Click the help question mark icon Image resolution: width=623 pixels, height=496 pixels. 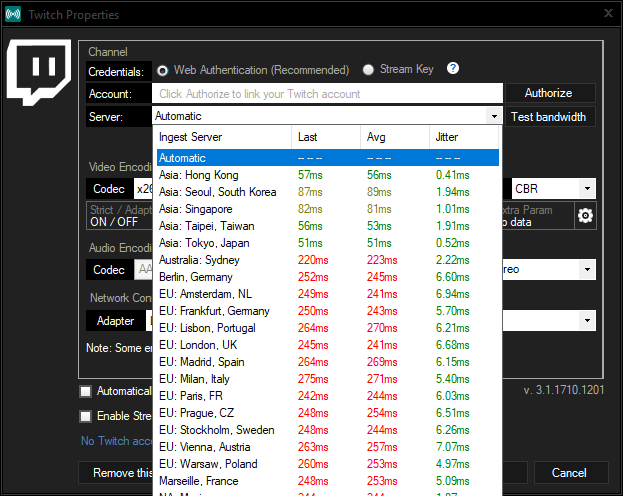coord(453,68)
